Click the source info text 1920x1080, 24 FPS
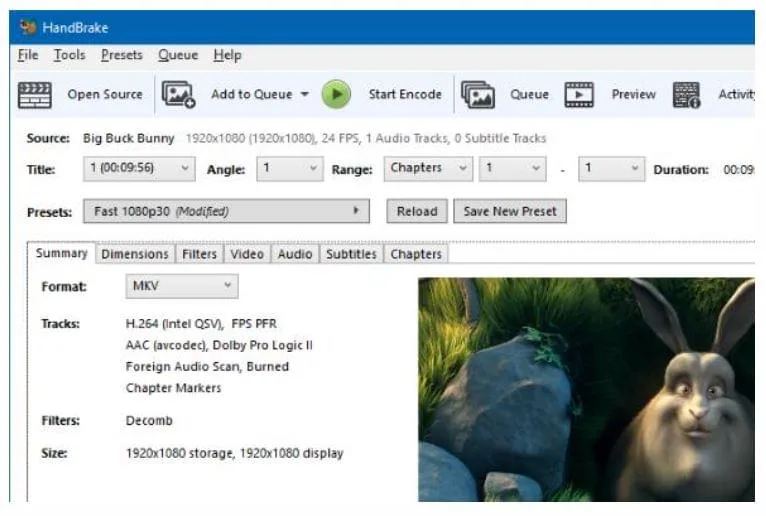The height and width of the screenshot is (516, 766). pyautogui.click(x=366, y=138)
